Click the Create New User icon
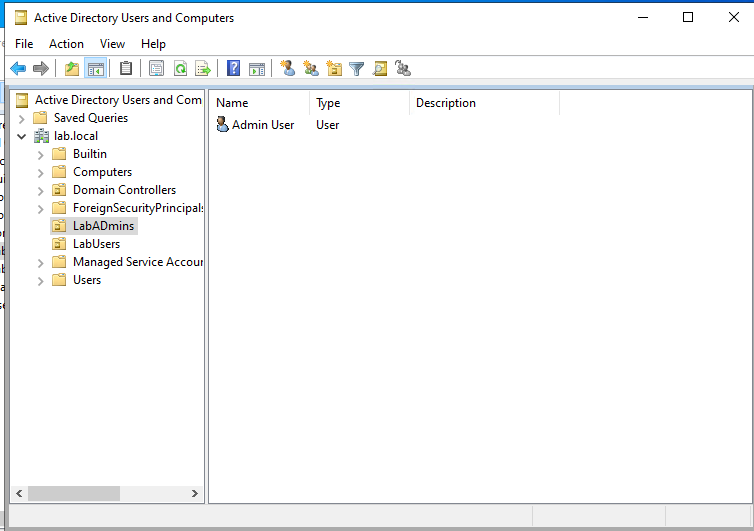The image size is (754, 531). click(288, 69)
